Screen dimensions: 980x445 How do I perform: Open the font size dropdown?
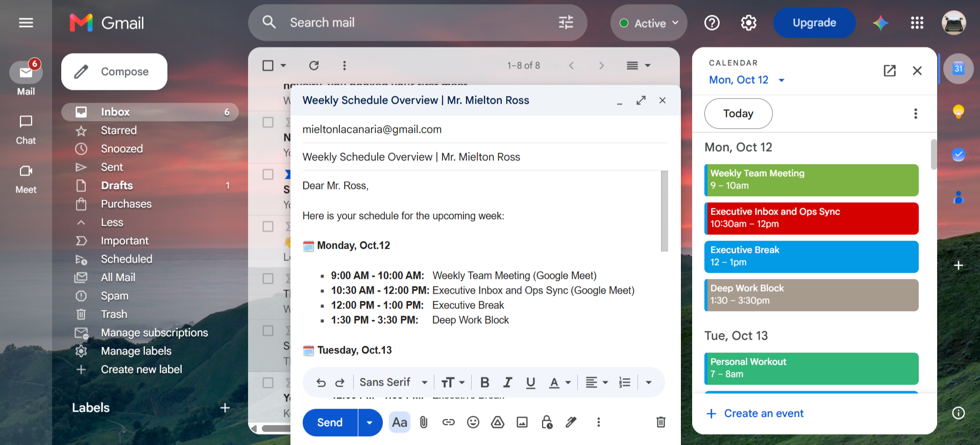(453, 382)
